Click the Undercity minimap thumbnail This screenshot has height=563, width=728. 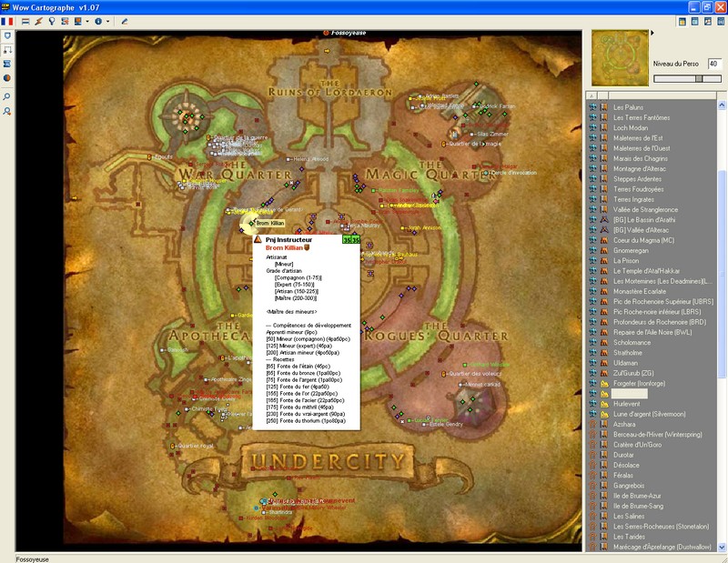point(620,58)
